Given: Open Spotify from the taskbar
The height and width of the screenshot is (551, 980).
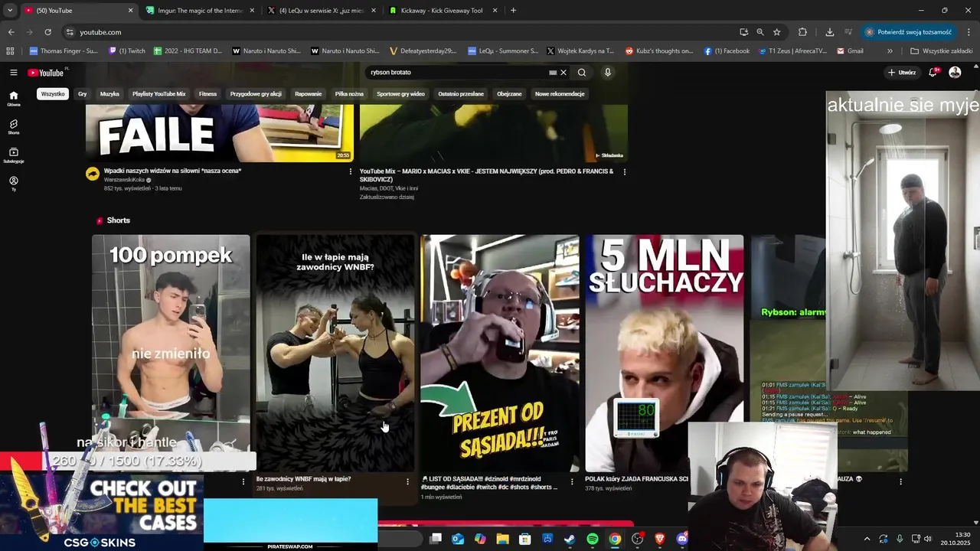Looking at the screenshot, I should coord(592,539).
